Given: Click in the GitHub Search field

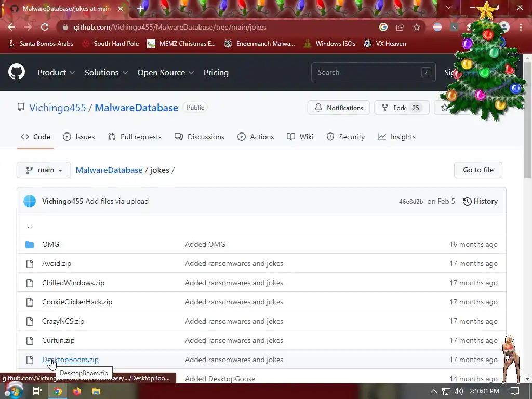Looking at the screenshot, I should point(373,72).
